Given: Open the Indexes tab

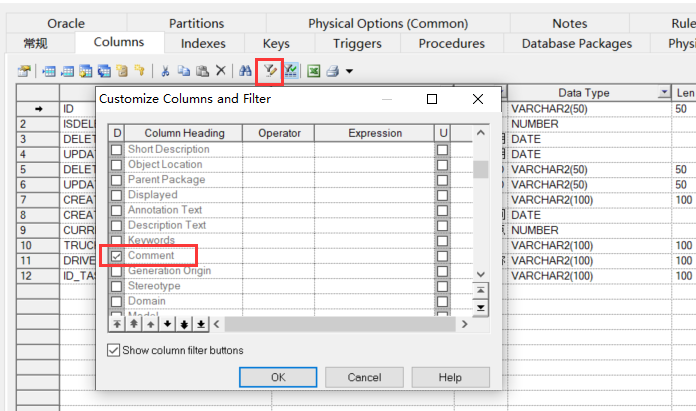Looking at the screenshot, I should pos(203,43).
